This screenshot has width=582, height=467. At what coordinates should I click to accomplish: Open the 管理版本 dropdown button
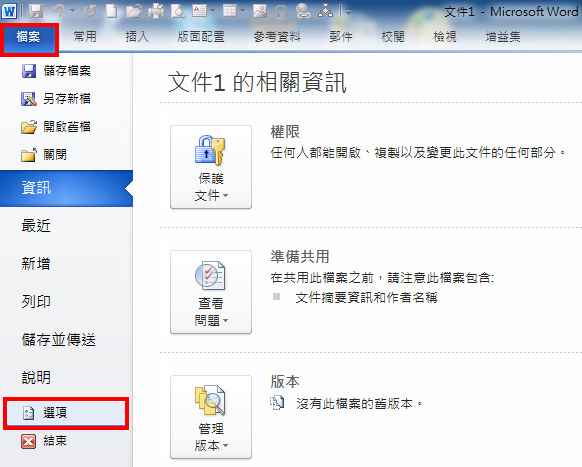coord(211,417)
